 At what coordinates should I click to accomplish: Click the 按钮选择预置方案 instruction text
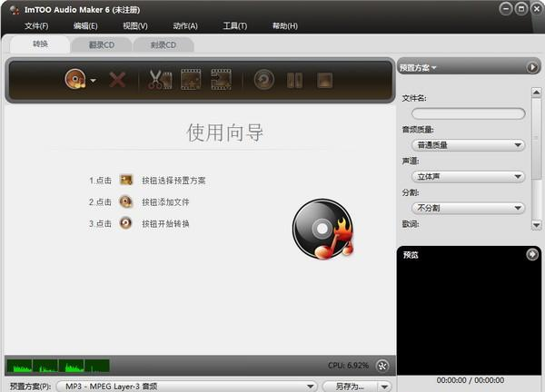[173, 181]
